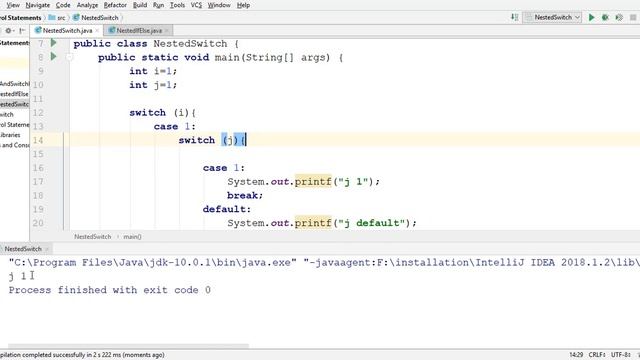Click the NestedSwitch editor breadcrumb at bottom
640x360 pixels.
(92, 237)
